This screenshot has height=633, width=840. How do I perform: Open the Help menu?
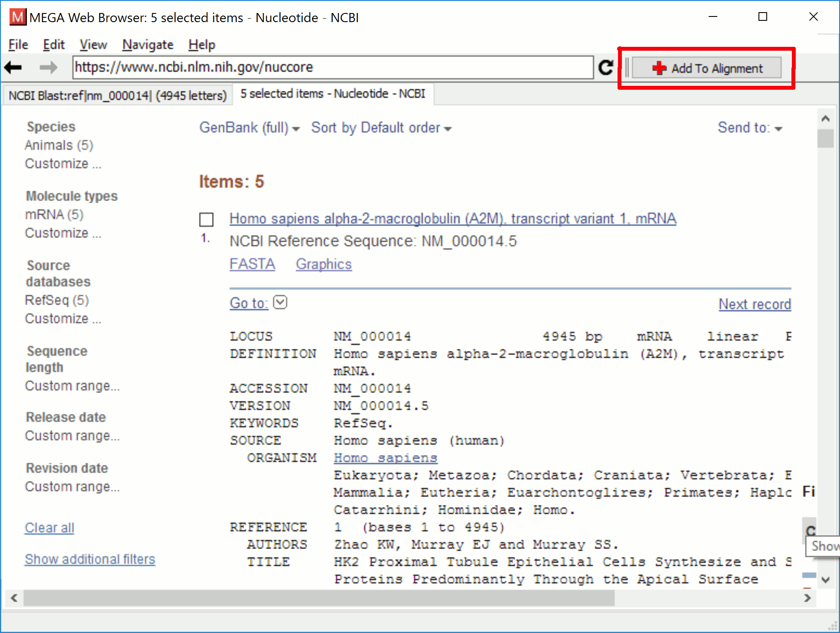point(202,45)
